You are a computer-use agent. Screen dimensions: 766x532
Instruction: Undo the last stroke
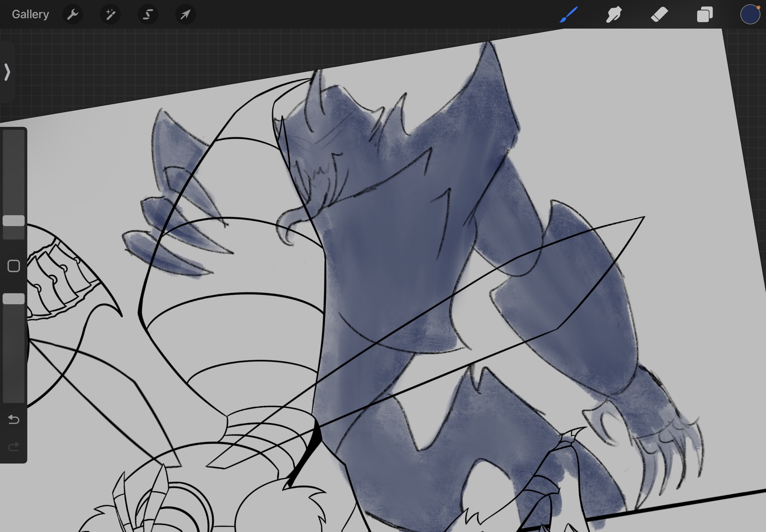(x=14, y=419)
